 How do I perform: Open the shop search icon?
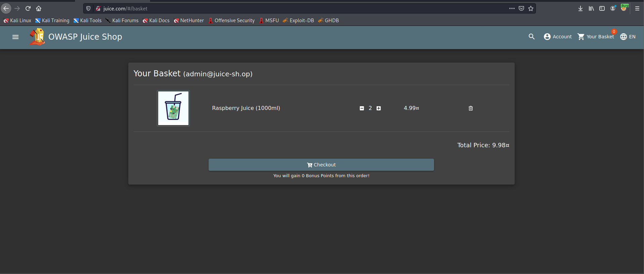click(x=531, y=37)
